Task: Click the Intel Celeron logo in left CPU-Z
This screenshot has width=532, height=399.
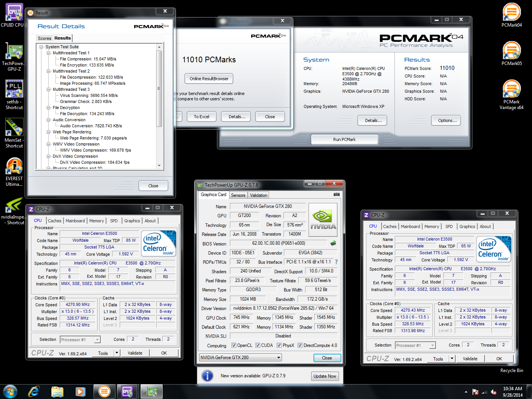Action: [158, 243]
